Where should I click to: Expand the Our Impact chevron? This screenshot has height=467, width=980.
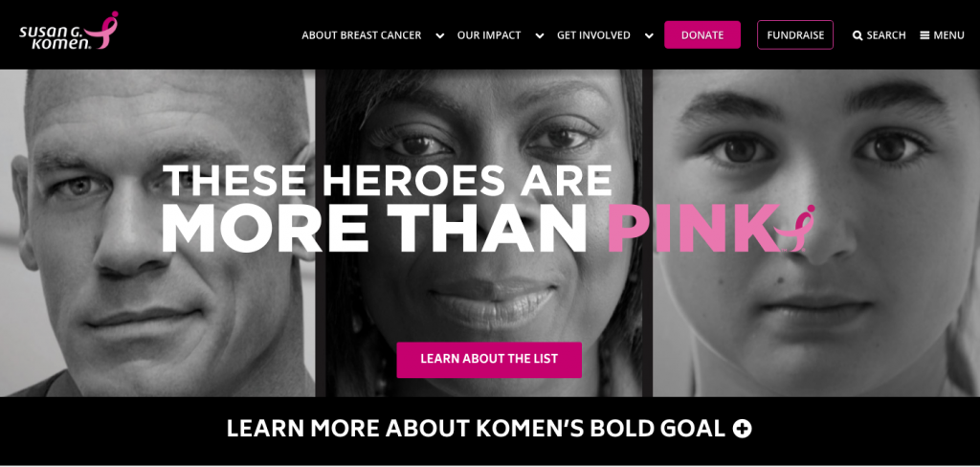point(540,35)
